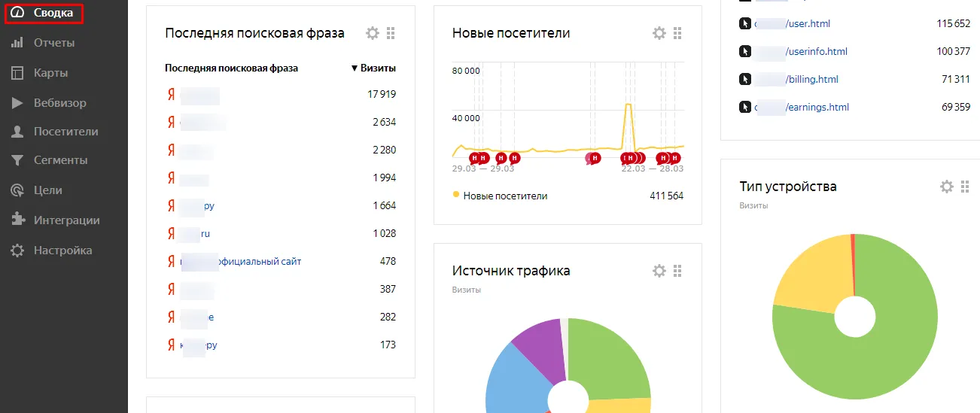Click Yandex icon in the 387 visits row
The height and width of the screenshot is (413, 980).
171,289
